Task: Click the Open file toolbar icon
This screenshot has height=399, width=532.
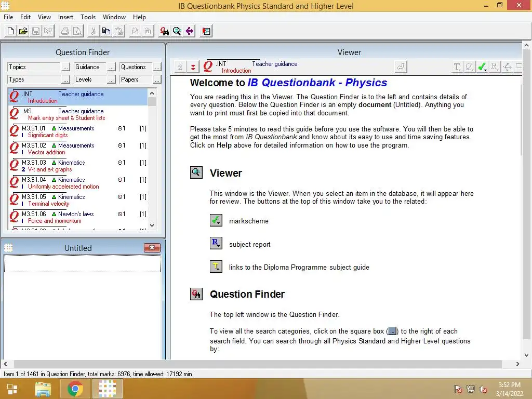Action: tap(23, 31)
